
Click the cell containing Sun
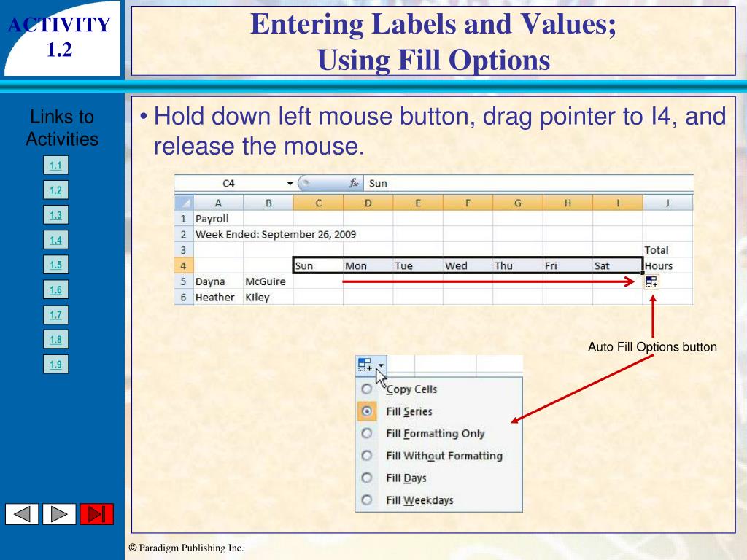pos(318,265)
